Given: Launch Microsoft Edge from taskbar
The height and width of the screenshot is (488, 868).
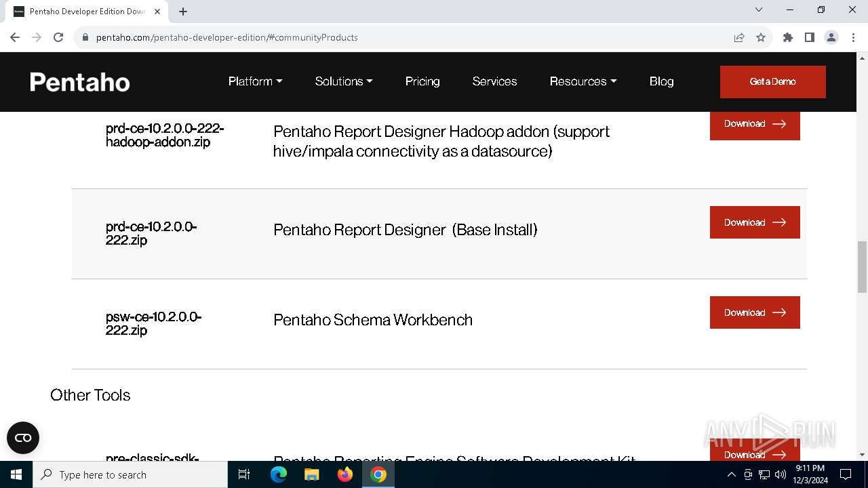Looking at the screenshot, I should [279, 474].
